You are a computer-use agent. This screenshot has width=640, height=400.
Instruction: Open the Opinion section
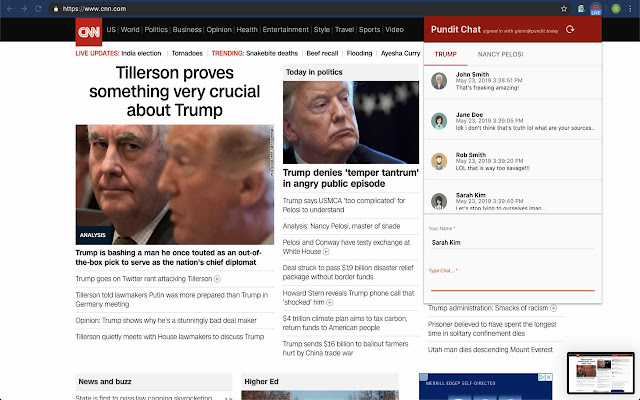(219, 29)
